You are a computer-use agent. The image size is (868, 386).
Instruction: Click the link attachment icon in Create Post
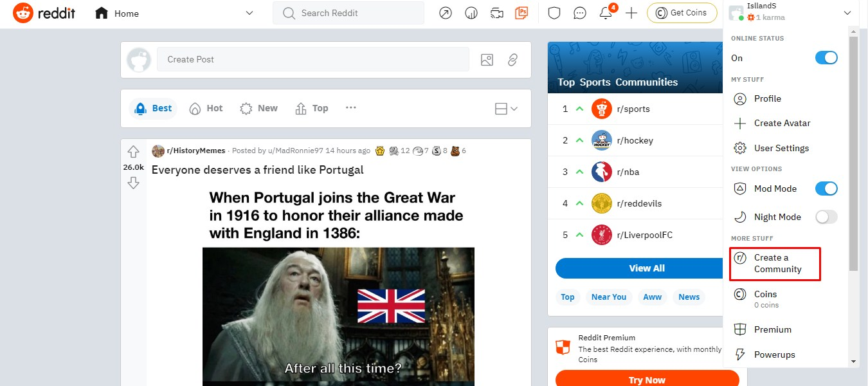pyautogui.click(x=512, y=60)
